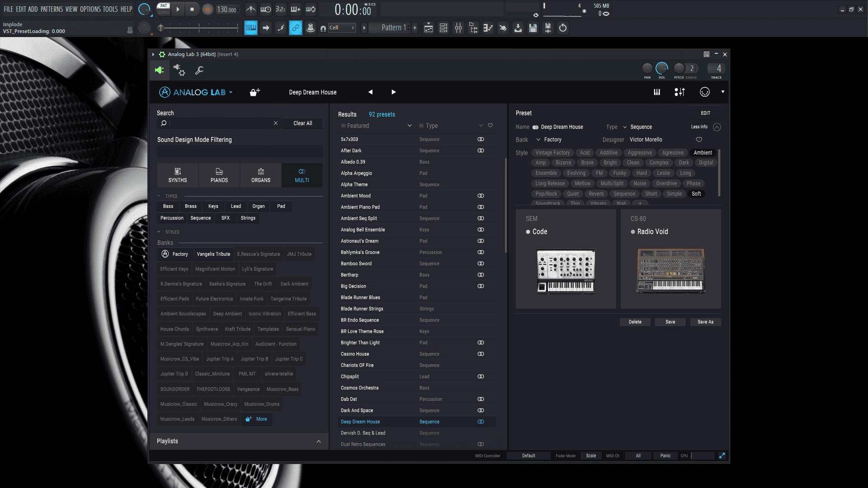Click the main pitch slider in toolbar
This screenshot has width=868, height=488.
199,28
